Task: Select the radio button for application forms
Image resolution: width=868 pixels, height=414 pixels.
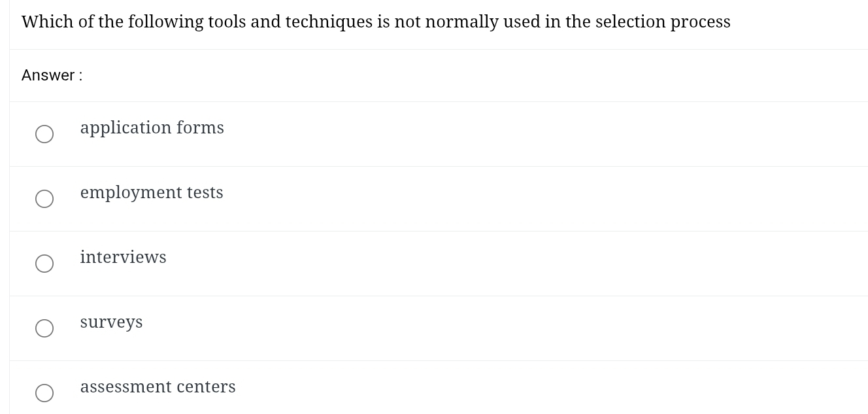Action: pos(44,134)
